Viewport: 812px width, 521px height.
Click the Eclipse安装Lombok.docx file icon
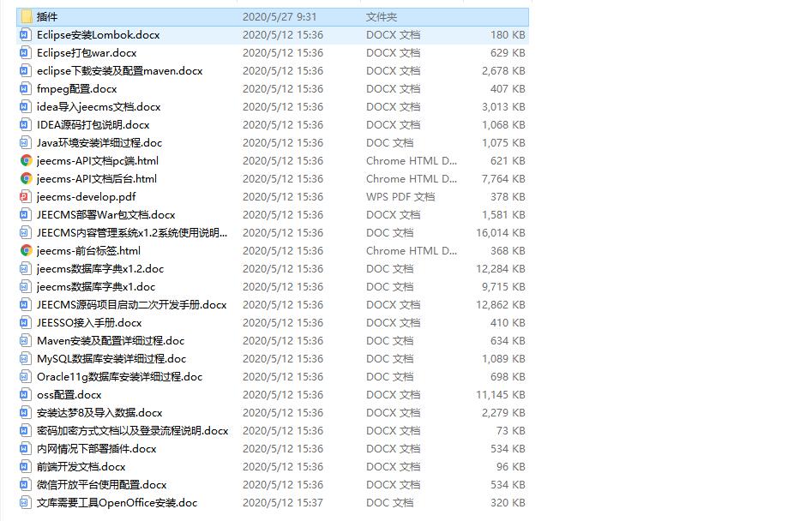25,35
